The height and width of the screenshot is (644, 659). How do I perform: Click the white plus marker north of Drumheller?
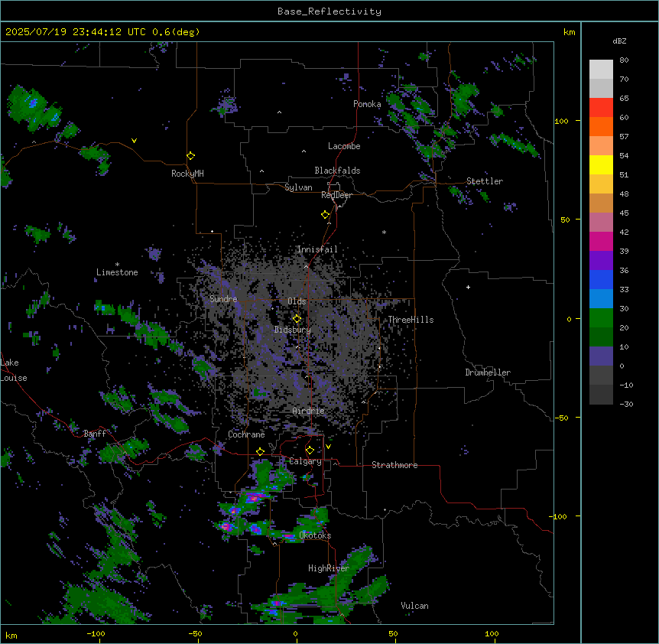click(468, 287)
